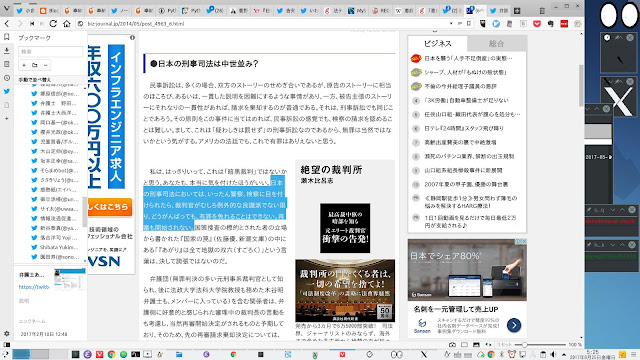
Task: Open a new tab with plus button
Action: click(517, 11)
